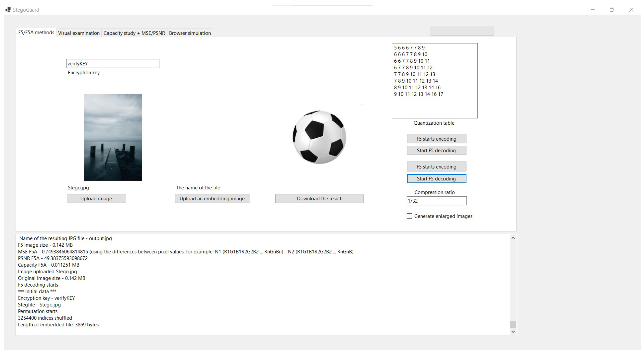Click the Encryption key input field
644x355 pixels.
pos(113,63)
